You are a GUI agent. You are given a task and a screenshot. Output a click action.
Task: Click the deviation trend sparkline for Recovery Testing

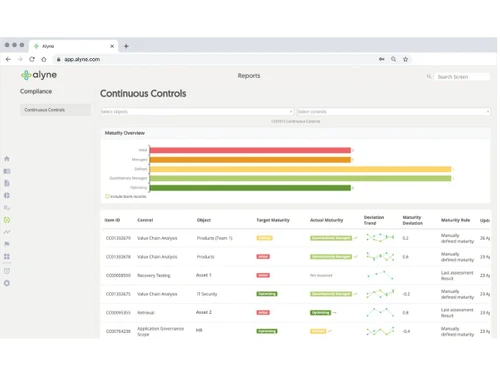click(x=380, y=275)
